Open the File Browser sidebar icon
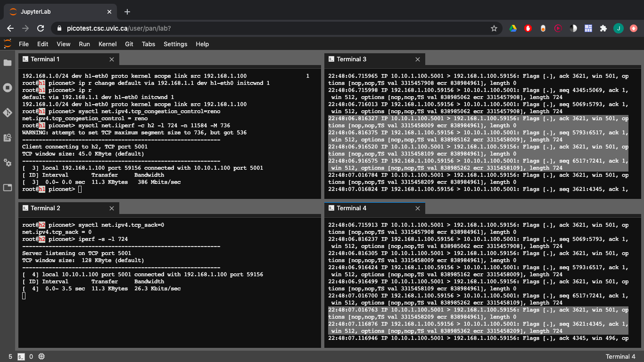The height and width of the screenshot is (362, 644). (x=8, y=63)
